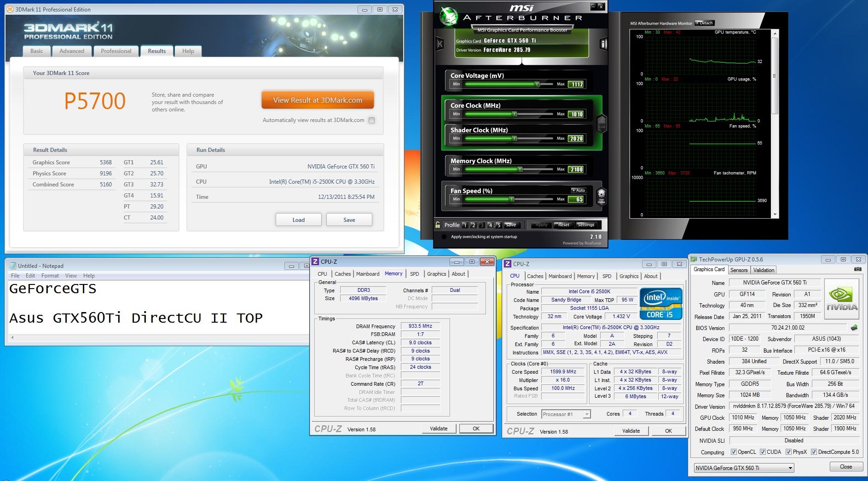This screenshot has height=481, width=868.
Task: Click GPU-Z title bar app icon
Action: point(694,260)
